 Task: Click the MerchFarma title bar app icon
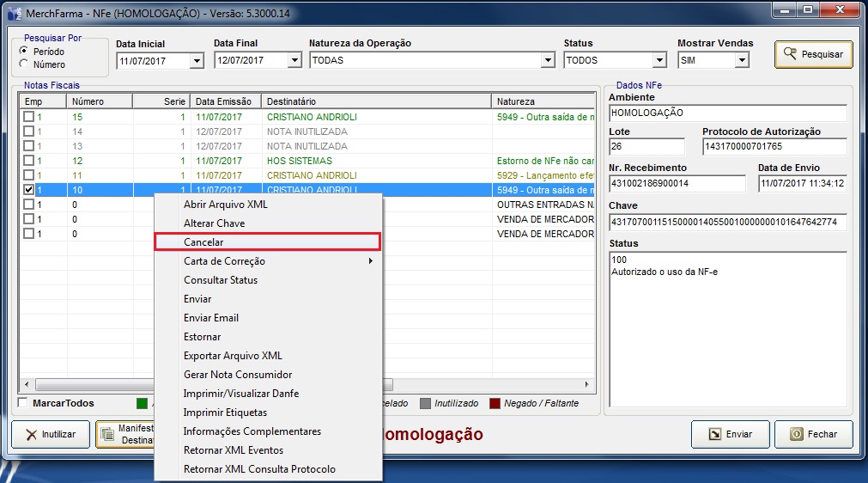point(15,14)
